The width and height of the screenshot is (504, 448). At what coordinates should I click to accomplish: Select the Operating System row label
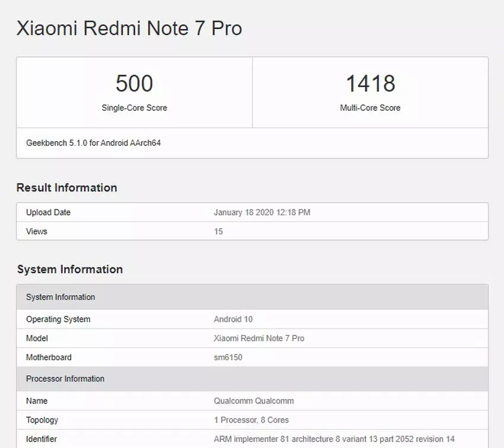[x=58, y=319]
